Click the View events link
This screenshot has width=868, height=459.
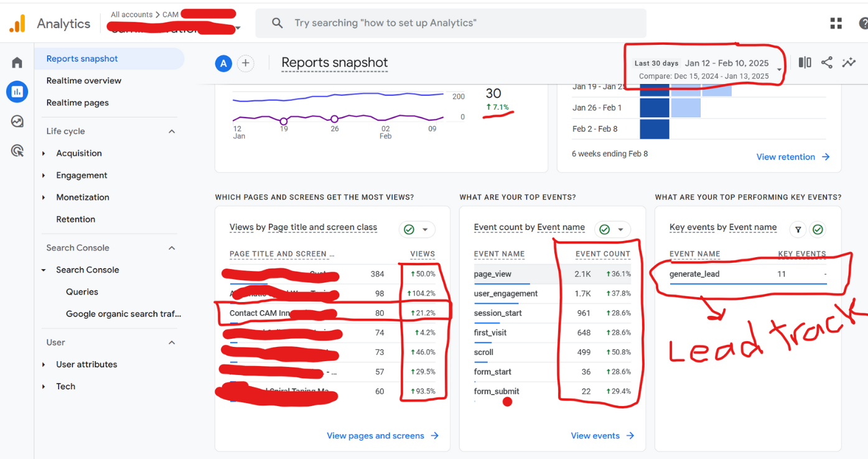(594, 436)
